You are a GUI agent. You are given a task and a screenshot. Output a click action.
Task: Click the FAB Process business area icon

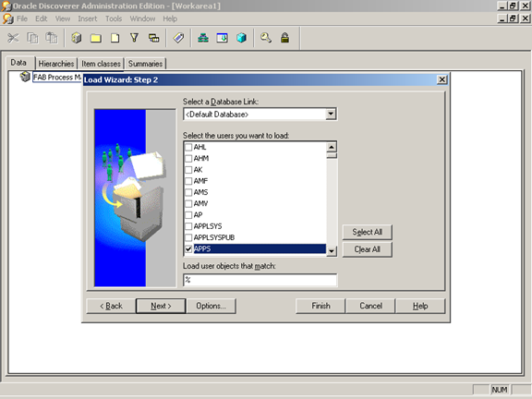pos(25,77)
